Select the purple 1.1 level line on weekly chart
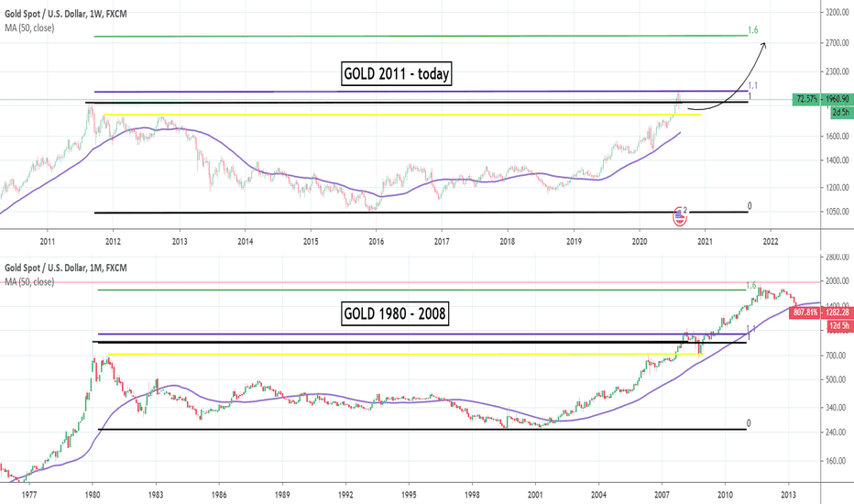The width and height of the screenshot is (854, 504). pos(421,92)
